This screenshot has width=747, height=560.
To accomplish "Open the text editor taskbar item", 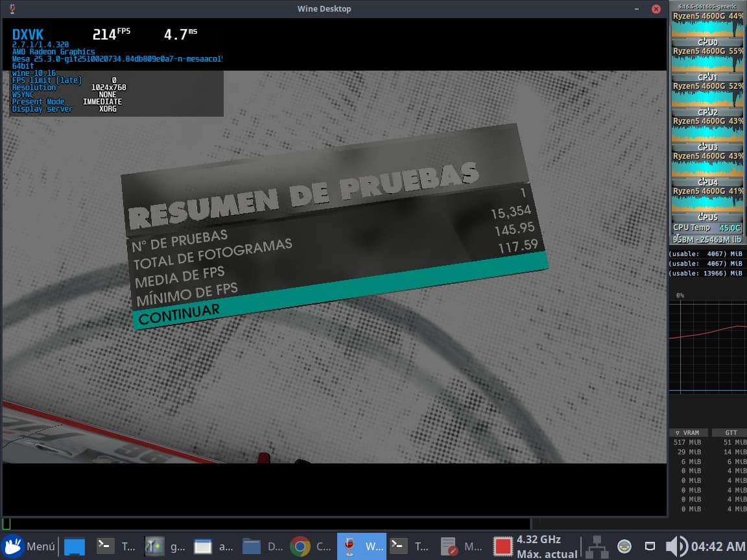I will [460, 546].
